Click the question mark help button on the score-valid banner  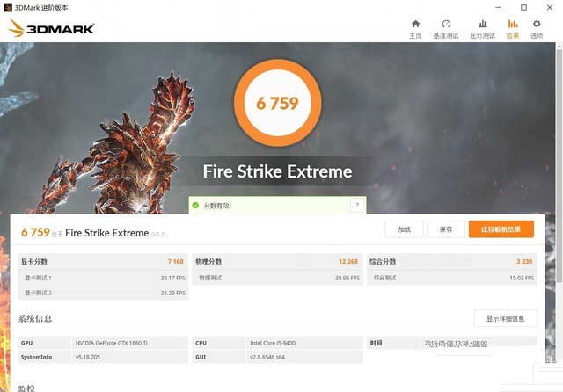click(x=357, y=205)
